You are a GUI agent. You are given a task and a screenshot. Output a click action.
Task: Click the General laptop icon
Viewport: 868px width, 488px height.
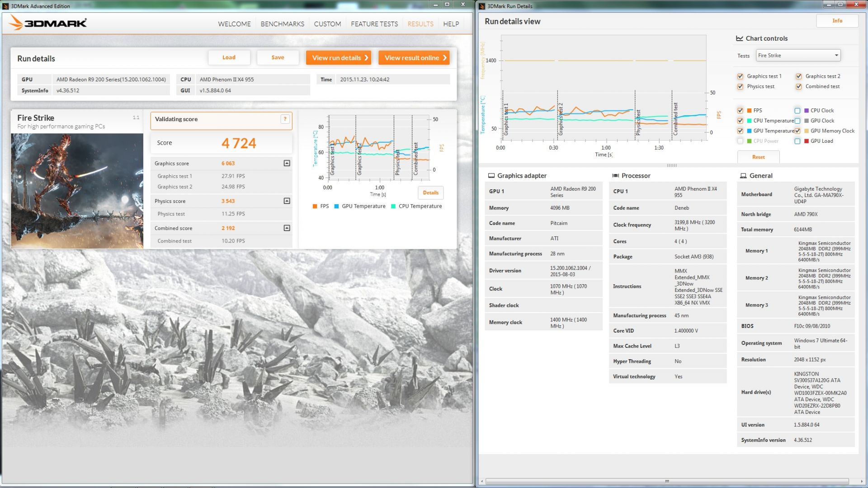coord(743,176)
